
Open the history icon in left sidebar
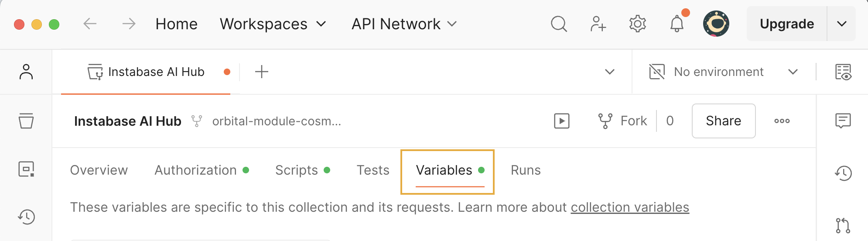(x=26, y=217)
